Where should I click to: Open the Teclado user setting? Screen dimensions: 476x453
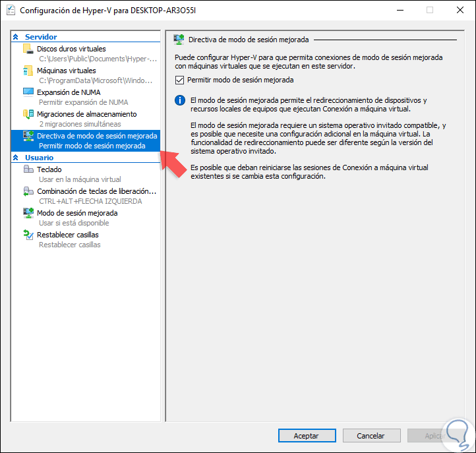click(x=86, y=174)
